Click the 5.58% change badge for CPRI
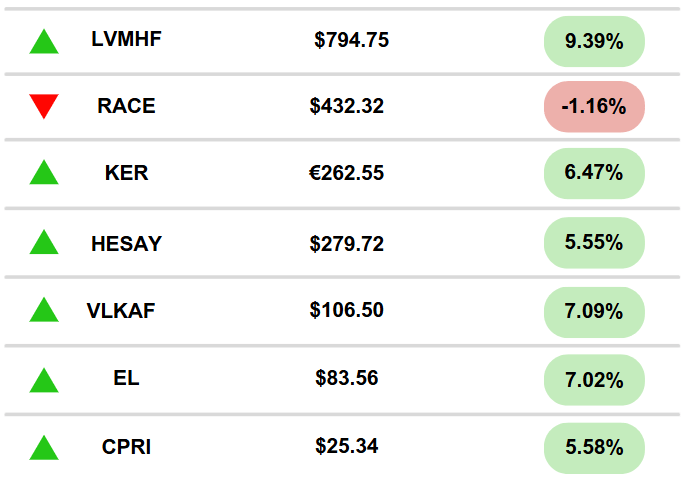696x484 pixels. [x=594, y=448]
